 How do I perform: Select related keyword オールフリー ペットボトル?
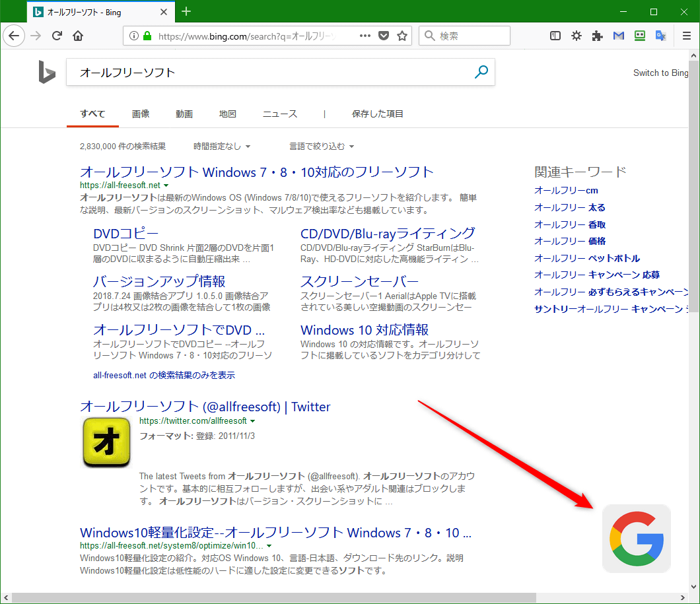(587, 258)
